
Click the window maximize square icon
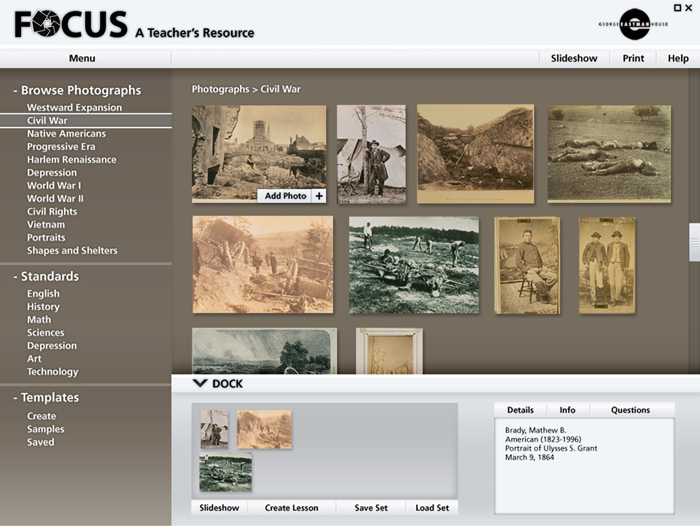677,8
